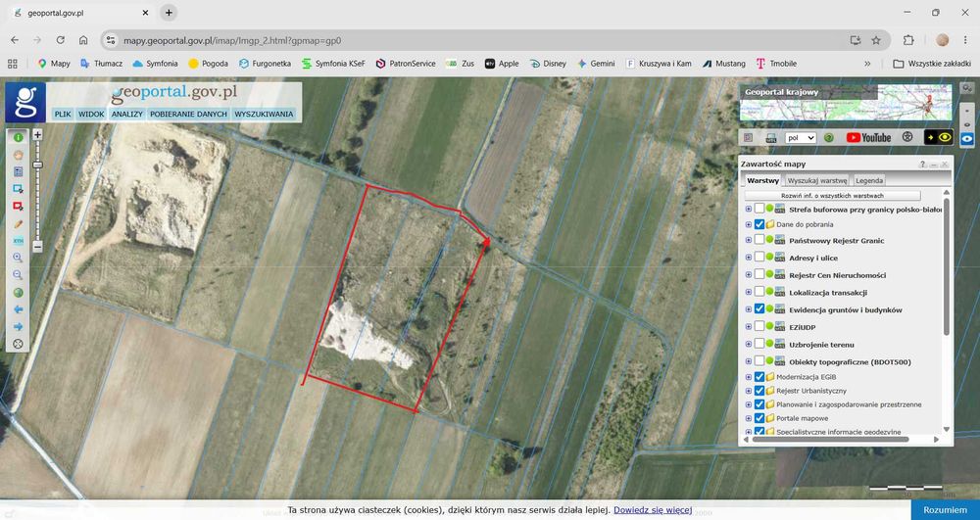Click the red rectangle selection tool

(x=18, y=206)
